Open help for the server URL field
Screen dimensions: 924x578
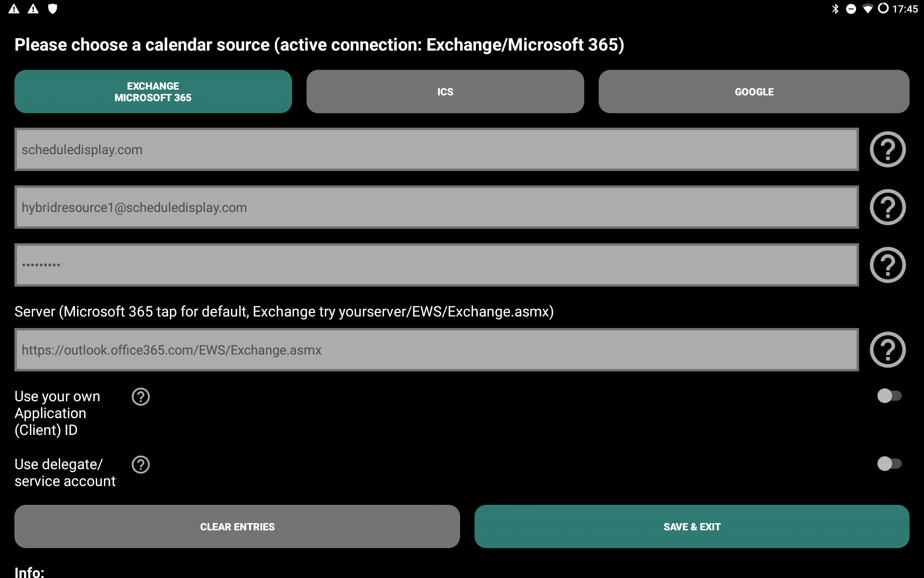tap(887, 350)
